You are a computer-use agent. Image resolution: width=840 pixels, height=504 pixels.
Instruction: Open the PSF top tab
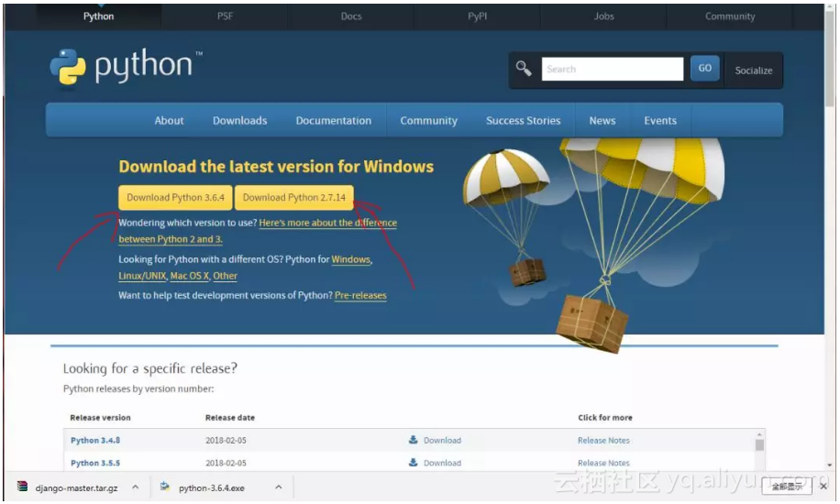225,16
